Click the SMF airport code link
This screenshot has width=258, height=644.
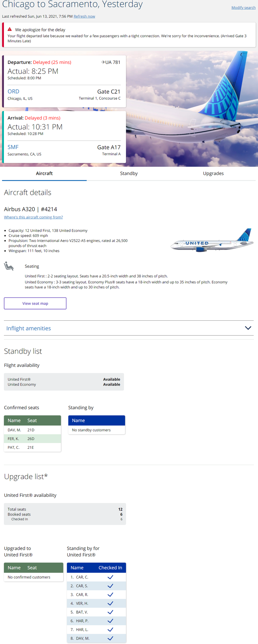(x=13, y=147)
